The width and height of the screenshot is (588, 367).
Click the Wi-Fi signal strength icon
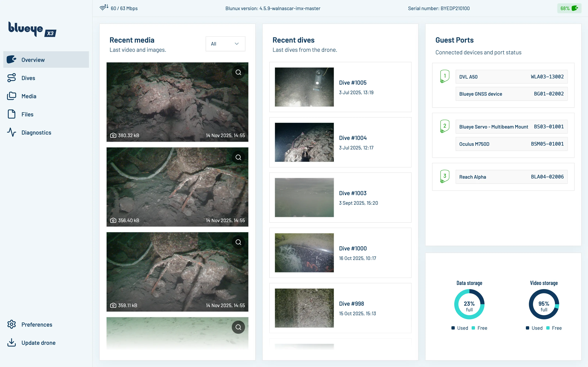[104, 8]
